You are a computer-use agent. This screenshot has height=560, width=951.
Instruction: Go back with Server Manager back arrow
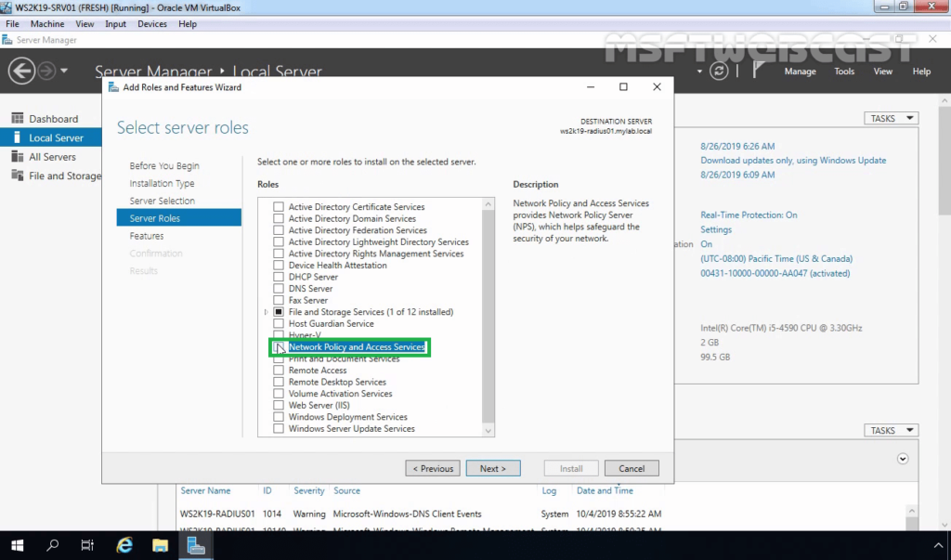tap(21, 71)
